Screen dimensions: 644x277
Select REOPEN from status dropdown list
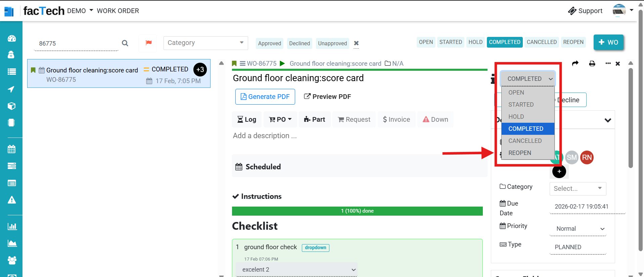[520, 153]
